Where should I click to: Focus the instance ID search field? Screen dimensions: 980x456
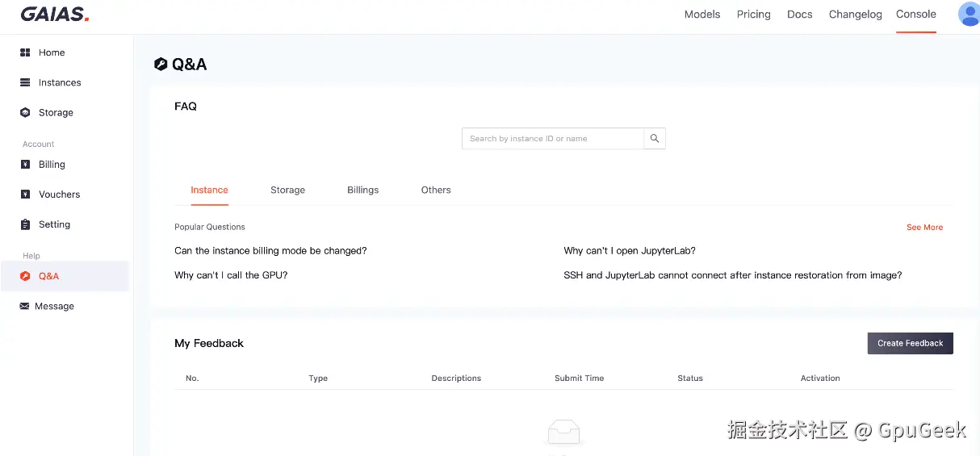click(553, 139)
